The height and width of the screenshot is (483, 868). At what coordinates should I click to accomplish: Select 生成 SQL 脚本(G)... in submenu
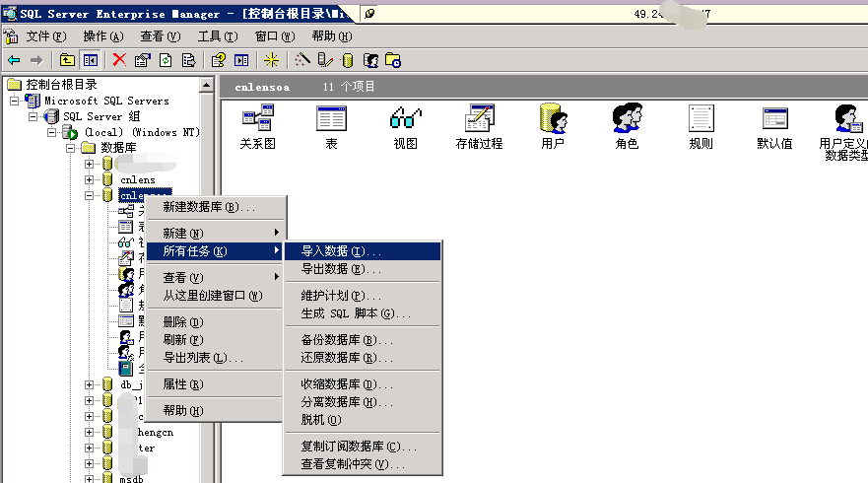point(363,312)
